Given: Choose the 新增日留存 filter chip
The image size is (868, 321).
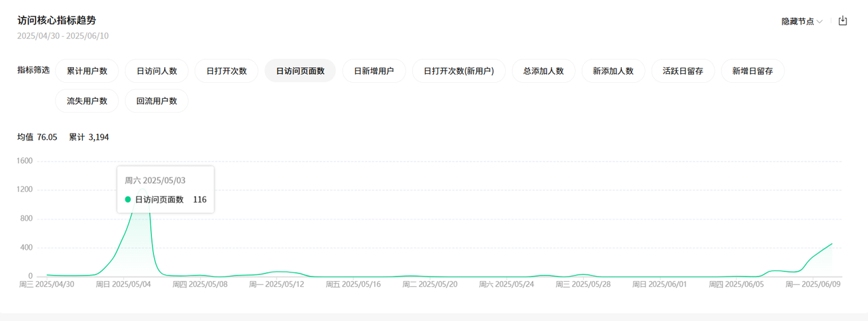Looking at the screenshot, I should coord(753,71).
